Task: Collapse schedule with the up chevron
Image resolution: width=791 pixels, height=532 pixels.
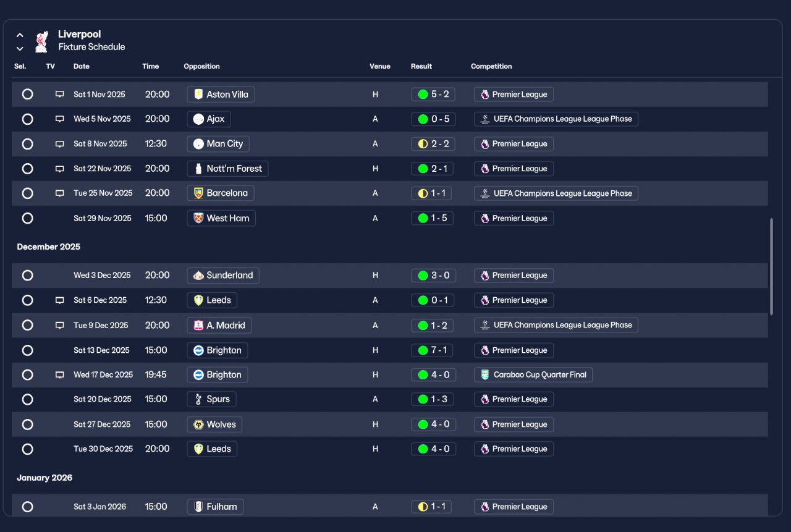Action: 20,35
